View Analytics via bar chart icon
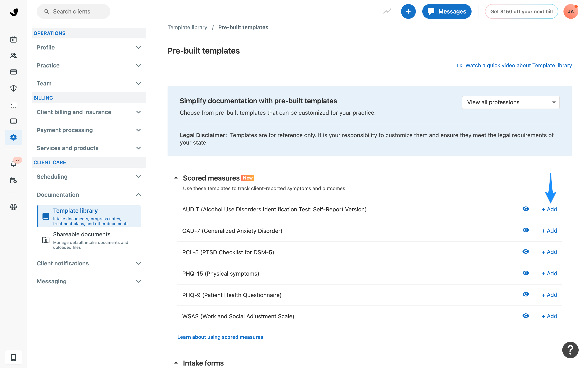The image size is (588, 368). tap(13, 105)
